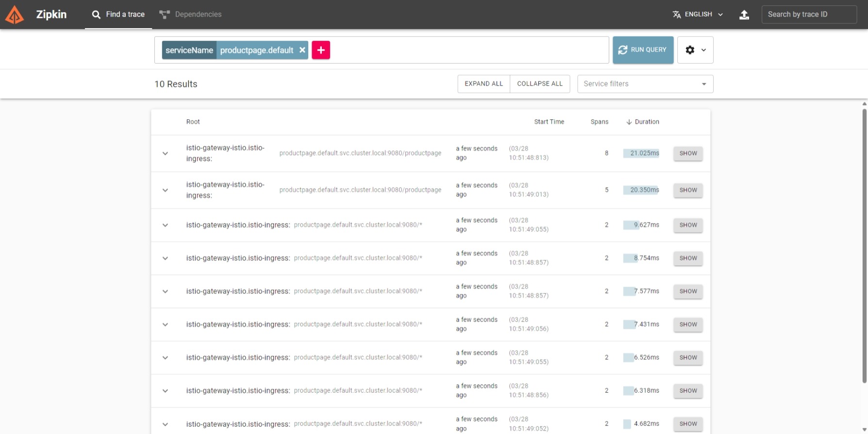Screen dimensions: 868x434
Task: Click the serviceName criterion label
Action: click(189, 50)
